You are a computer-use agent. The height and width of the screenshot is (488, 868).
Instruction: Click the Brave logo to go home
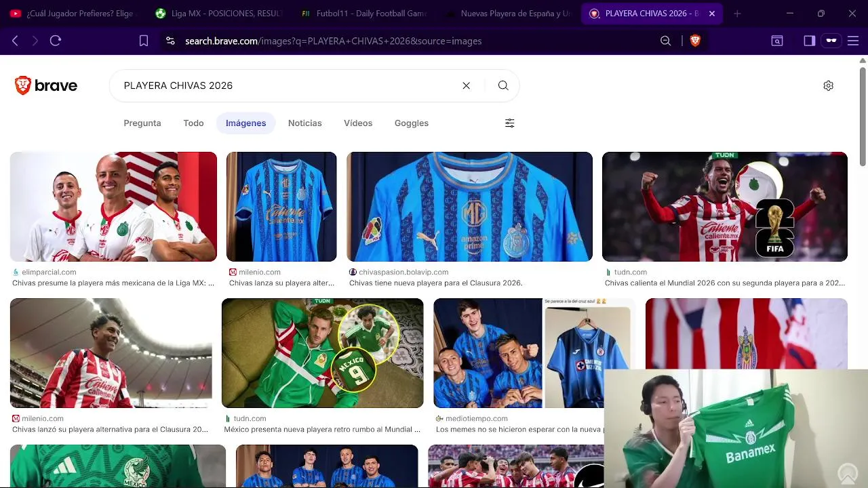(46, 85)
